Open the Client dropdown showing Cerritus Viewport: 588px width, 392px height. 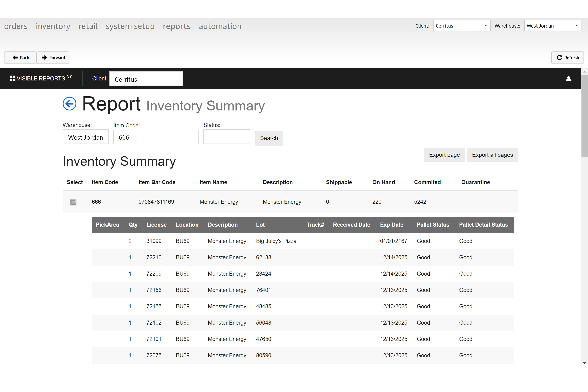pos(461,25)
